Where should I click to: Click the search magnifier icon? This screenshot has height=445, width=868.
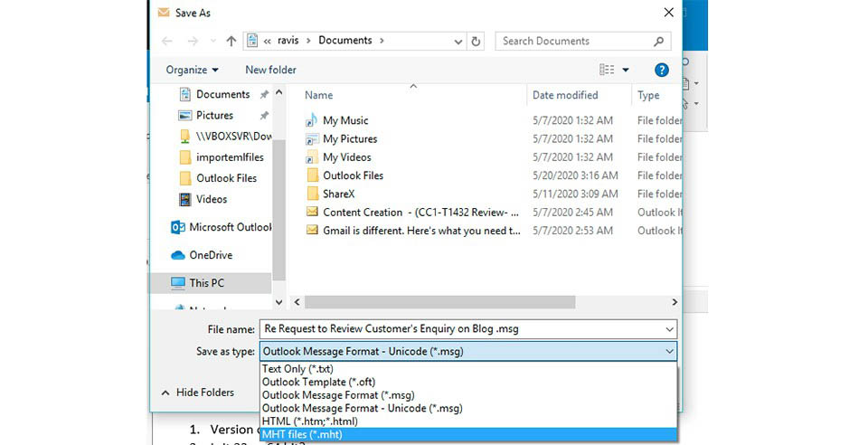point(659,41)
